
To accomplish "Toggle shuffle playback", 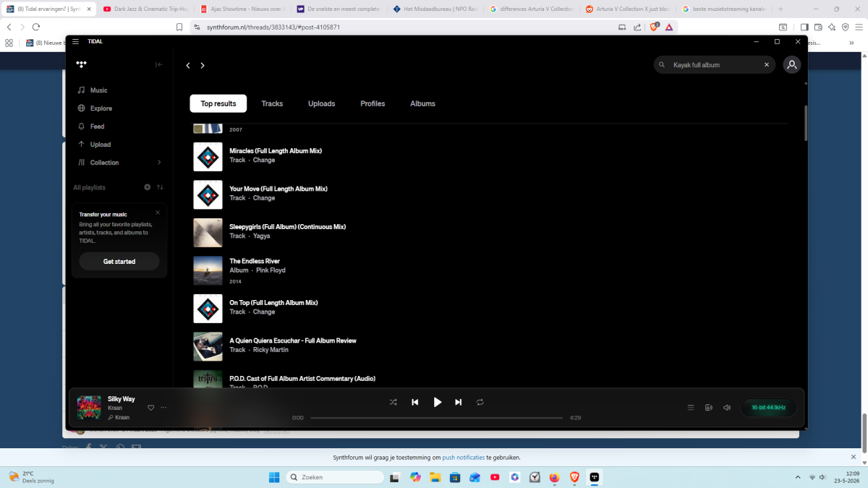I will (393, 402).
